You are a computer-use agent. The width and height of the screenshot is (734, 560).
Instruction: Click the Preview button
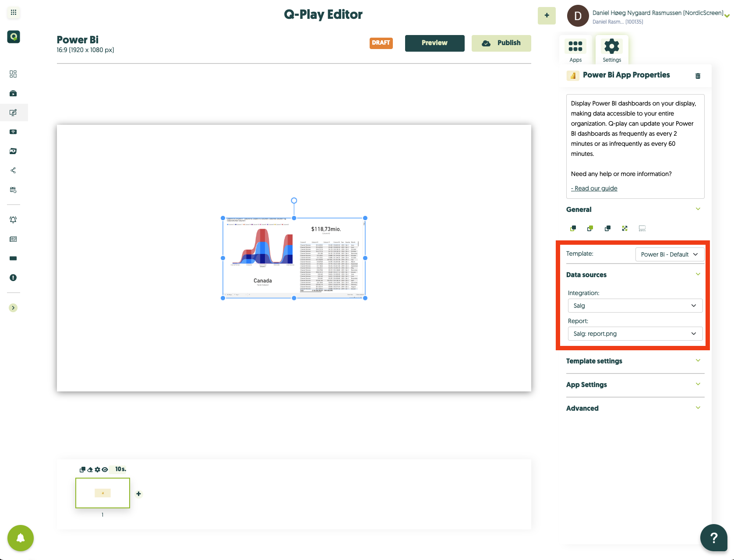(x=434, y=43)
